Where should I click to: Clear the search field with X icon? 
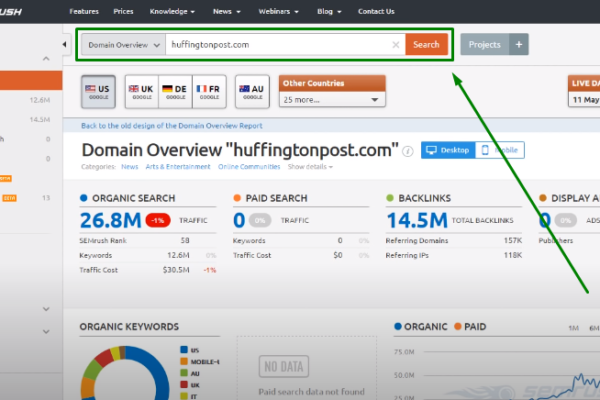point(396,45)
